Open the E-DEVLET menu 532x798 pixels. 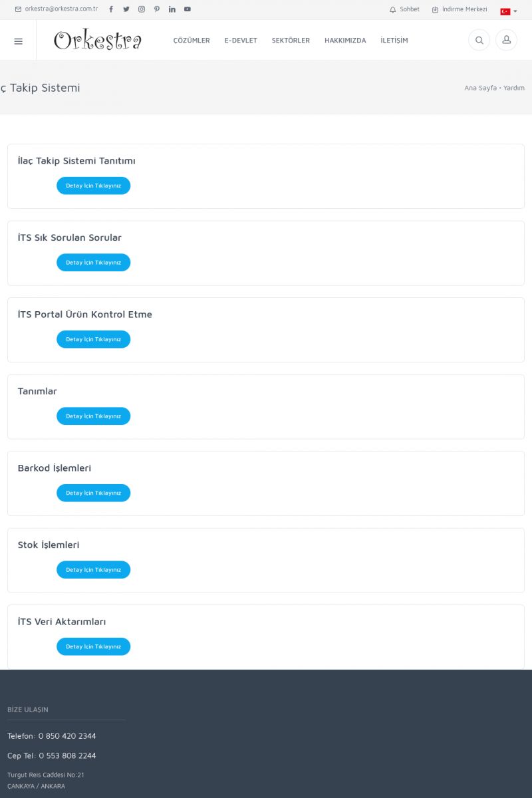[241, 41]
